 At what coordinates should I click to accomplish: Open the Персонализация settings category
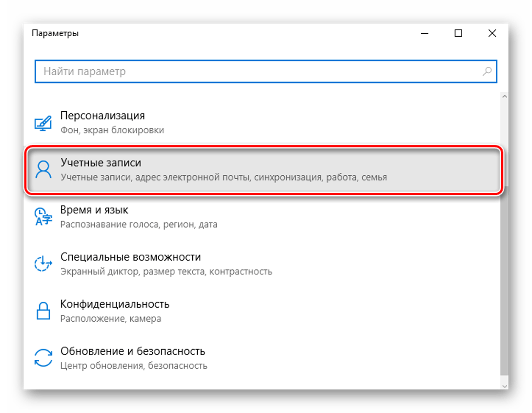point(102,116)
